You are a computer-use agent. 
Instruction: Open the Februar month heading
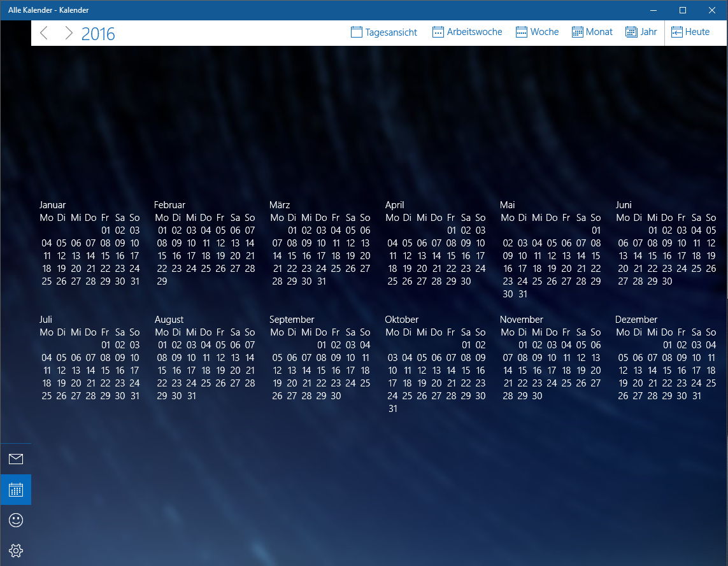169,205
